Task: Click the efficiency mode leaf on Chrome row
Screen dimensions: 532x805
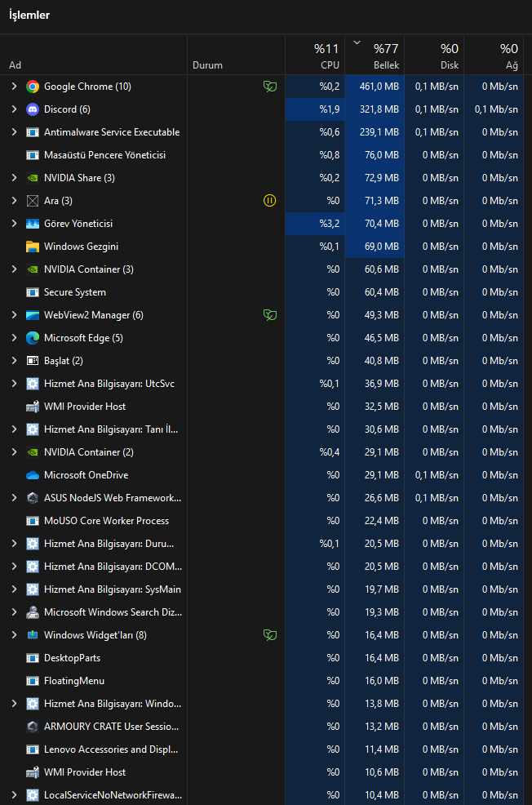Action: [270, 87]
